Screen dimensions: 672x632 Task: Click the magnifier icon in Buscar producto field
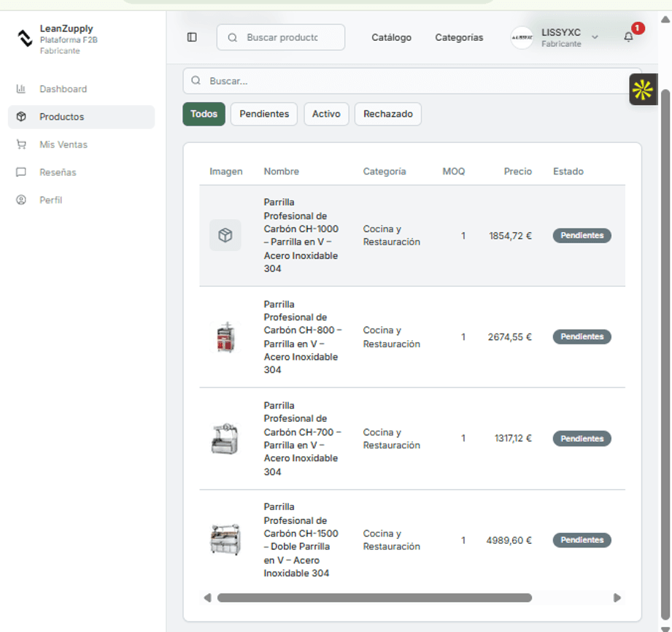pyautogui.click(x=233, y=38)
